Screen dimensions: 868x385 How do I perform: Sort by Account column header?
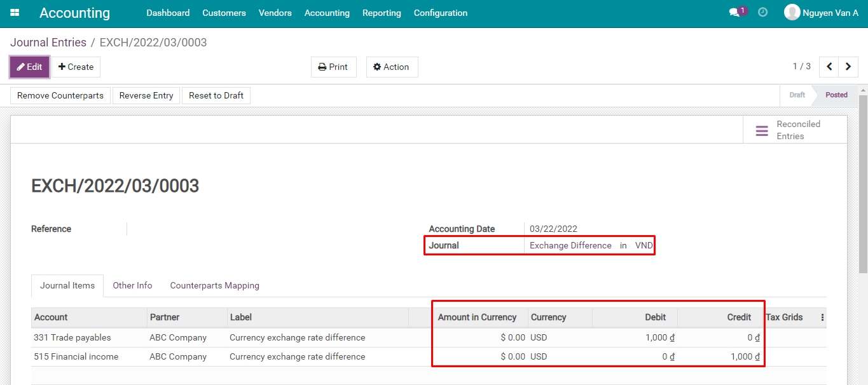89,317
